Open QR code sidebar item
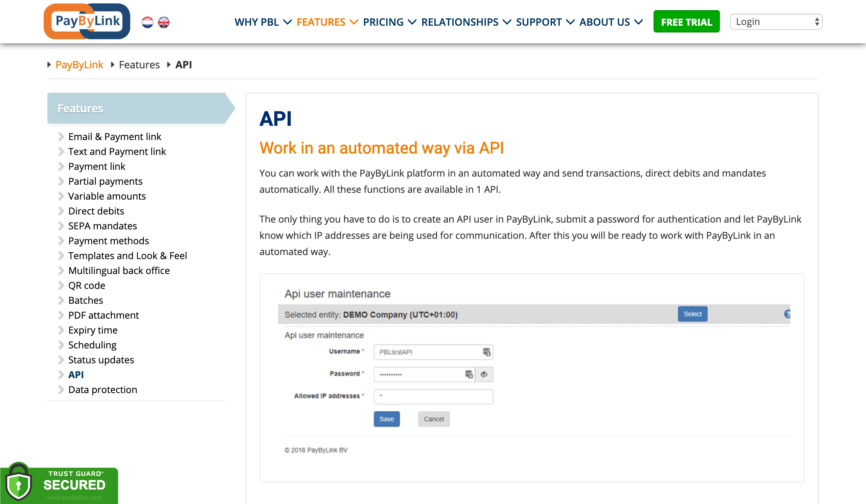The width and height of the screenshot is (866, 504). tap(87, 285)
